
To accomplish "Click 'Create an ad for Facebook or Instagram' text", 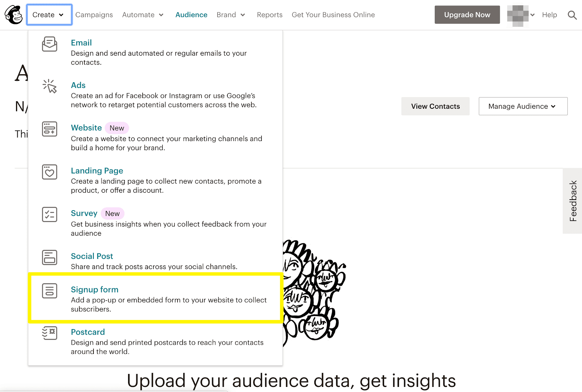I will pos(164,100).
